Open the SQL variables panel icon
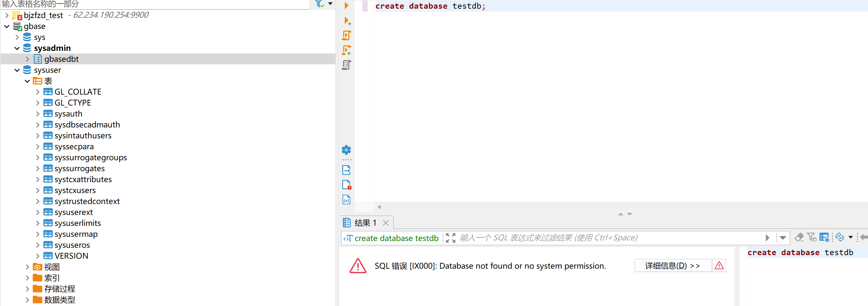This screenshot has height=306, width=868. [346, 200]
